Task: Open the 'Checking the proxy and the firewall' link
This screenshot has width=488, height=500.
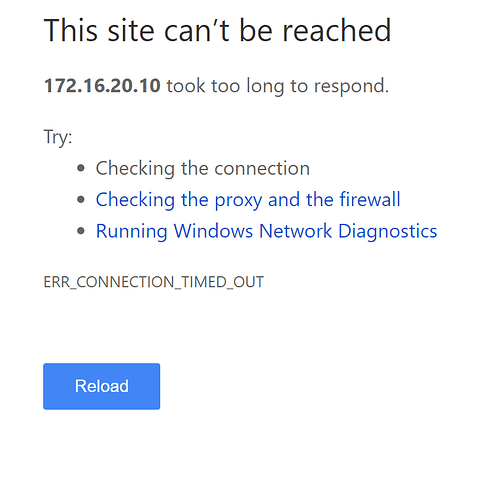Action: point(248,200)
